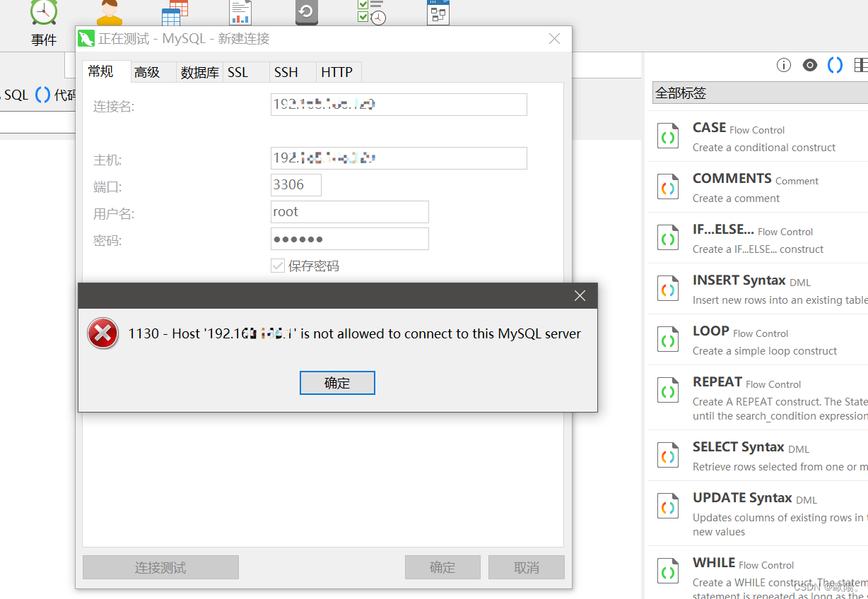Click the INSERT Syntax snippet icon
The image size is (868, 599).
[x=668, y=289]
